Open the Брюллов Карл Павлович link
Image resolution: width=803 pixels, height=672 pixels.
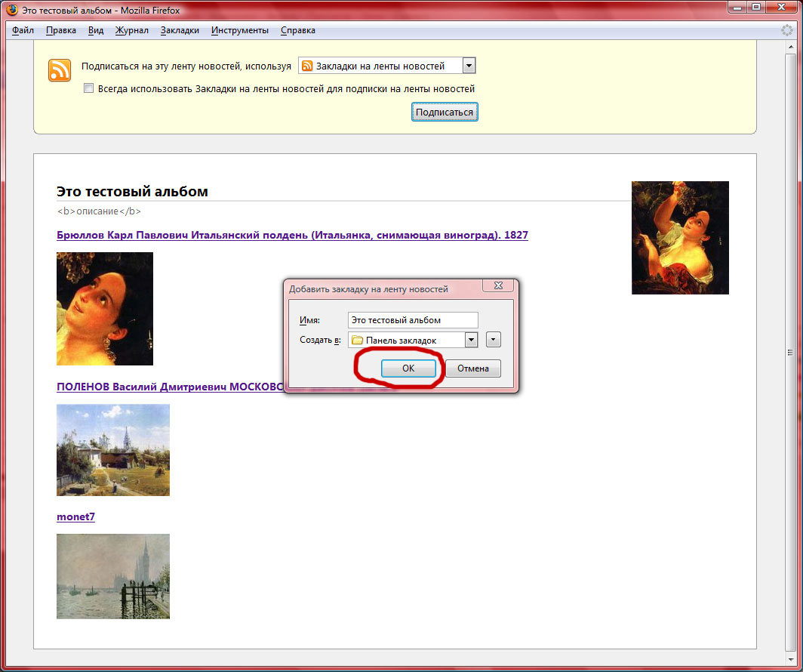pos(292,235)
